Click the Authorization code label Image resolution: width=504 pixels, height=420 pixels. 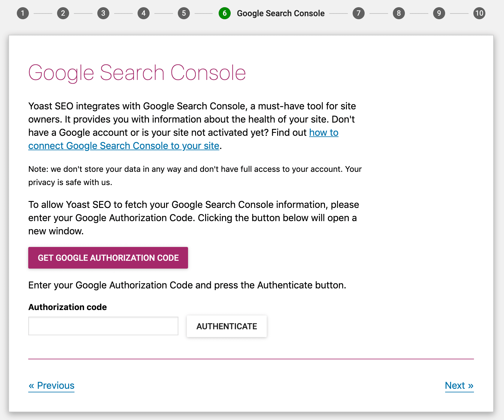(x=67, y=307)
